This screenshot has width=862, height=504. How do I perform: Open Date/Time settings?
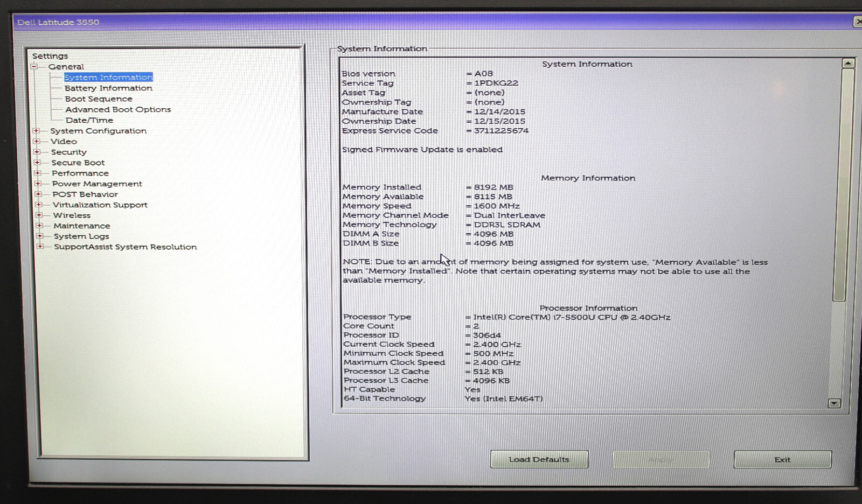[x=89, y=120]
